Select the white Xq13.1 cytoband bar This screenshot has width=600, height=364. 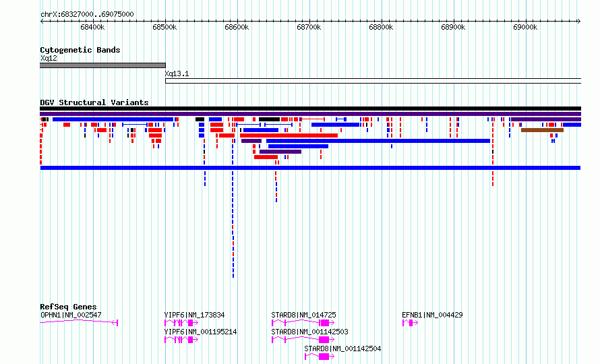point(373,81)
